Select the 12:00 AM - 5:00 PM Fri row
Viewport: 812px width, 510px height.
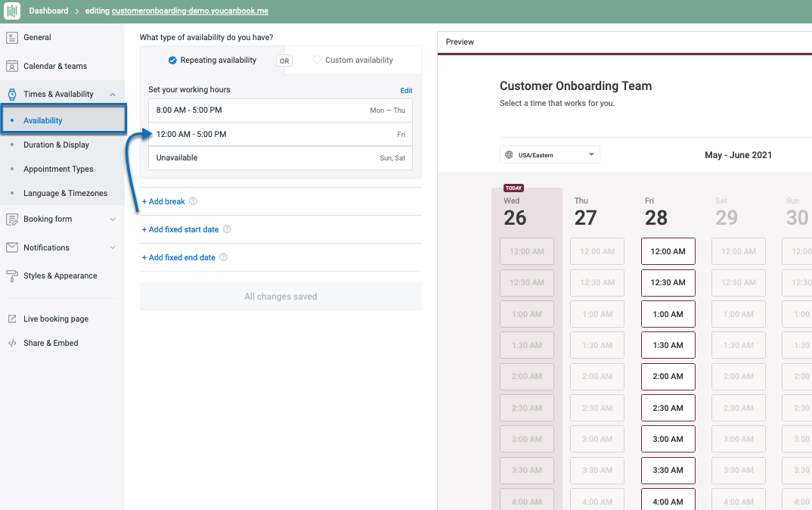(280, 134)
